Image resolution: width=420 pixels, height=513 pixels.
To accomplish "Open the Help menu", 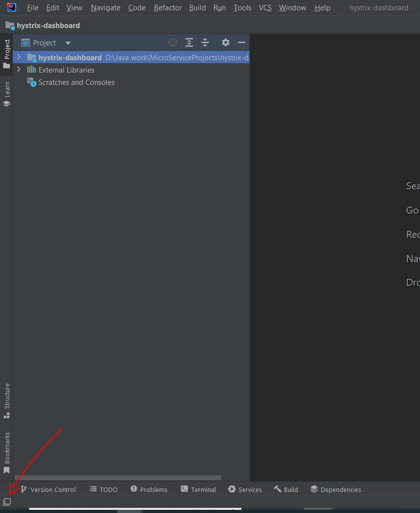I will 322,7.
